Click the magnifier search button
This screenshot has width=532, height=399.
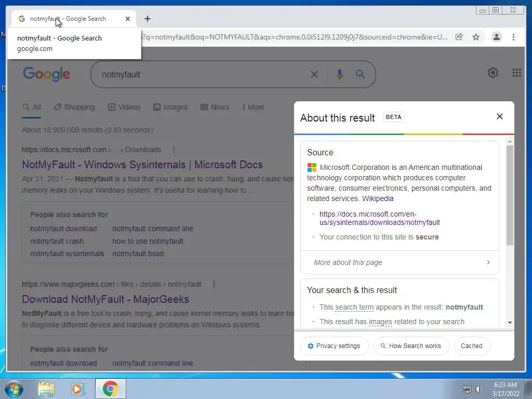(360, 74)
